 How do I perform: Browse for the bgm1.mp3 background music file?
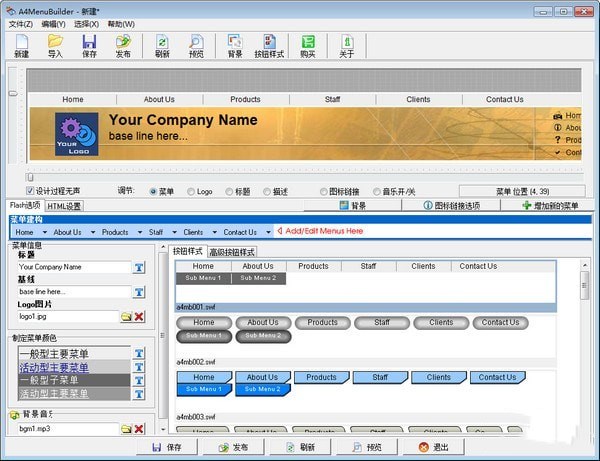[x=126, y=429]
